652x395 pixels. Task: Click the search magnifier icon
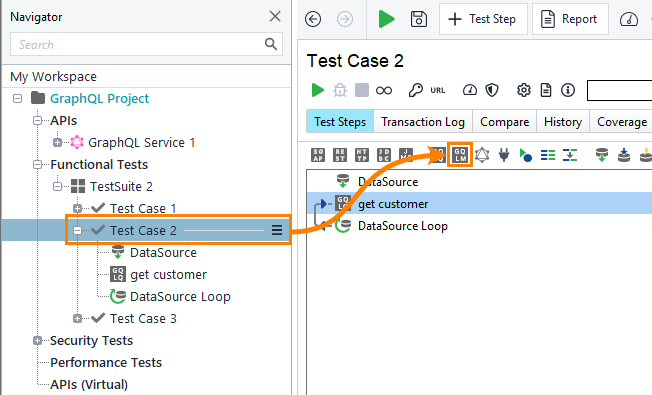click(x=271, y=44)
